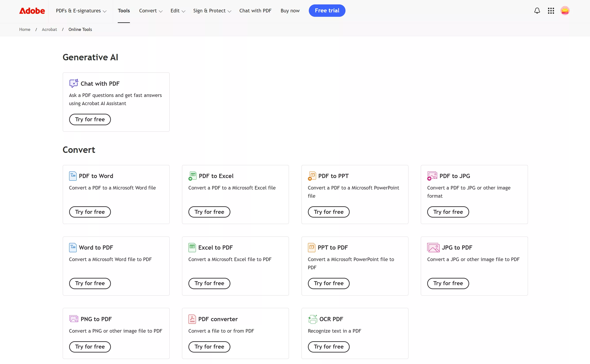Click the PDF converter icon
590x364 pixels.
click(192, 319)
